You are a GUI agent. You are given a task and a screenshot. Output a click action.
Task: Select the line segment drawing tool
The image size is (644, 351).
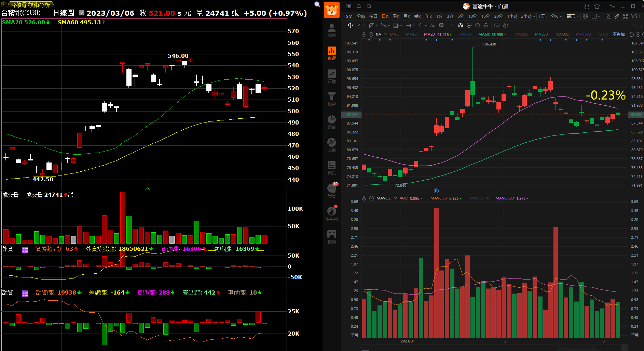(x=359, y=25)
